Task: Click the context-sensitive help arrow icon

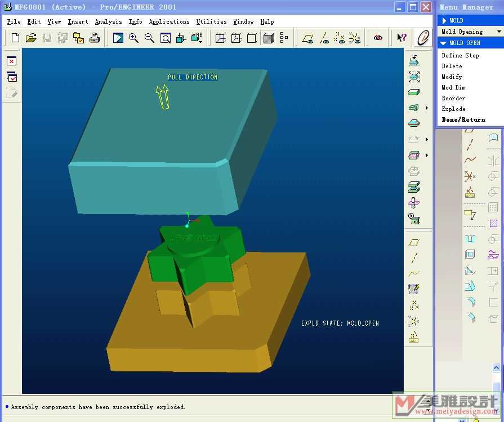Action: coord(402,38)
